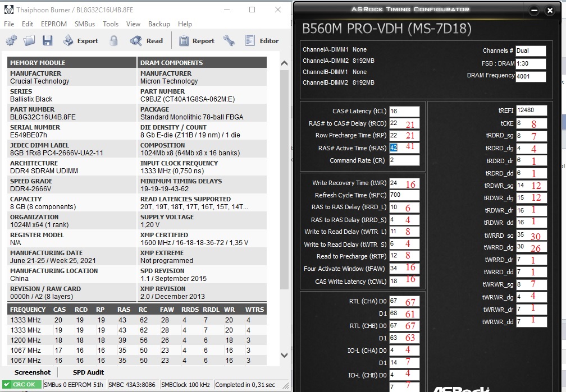Click the CAS# Latency (tCL) value field
566x392 pixels.
404,111
